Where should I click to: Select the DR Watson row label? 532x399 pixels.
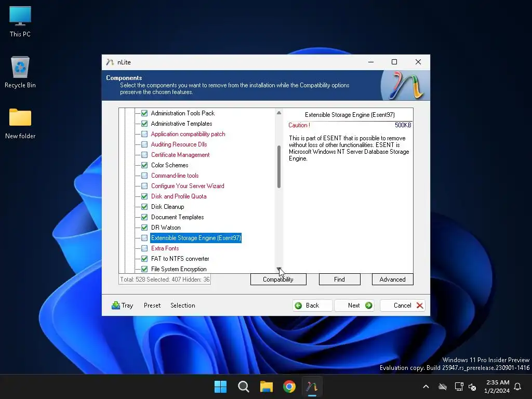pyautogui.click(x=166, y=228)
